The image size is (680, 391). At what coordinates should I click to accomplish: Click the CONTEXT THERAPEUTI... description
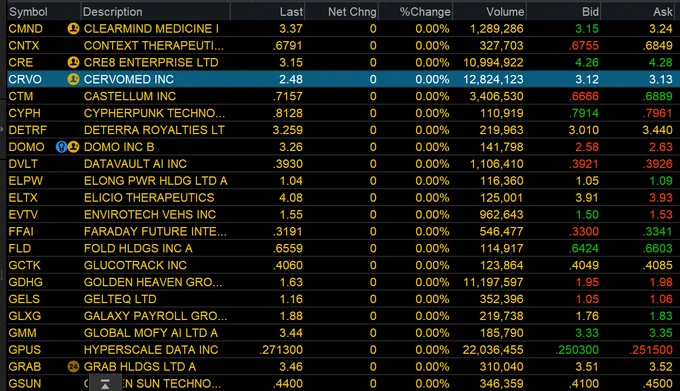pos(154,46)
